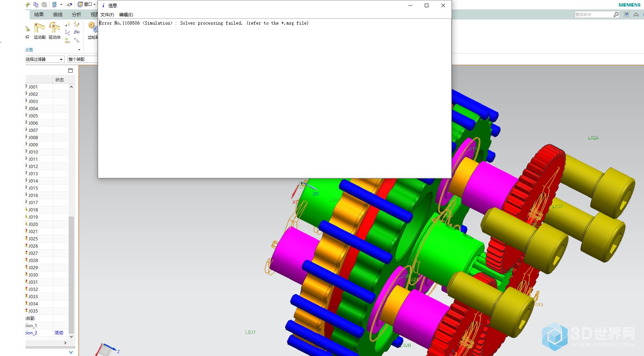Viewport: 644px width, 356px height.
Task: Open the f(x) function manager icon
Action: coord(77,32)
